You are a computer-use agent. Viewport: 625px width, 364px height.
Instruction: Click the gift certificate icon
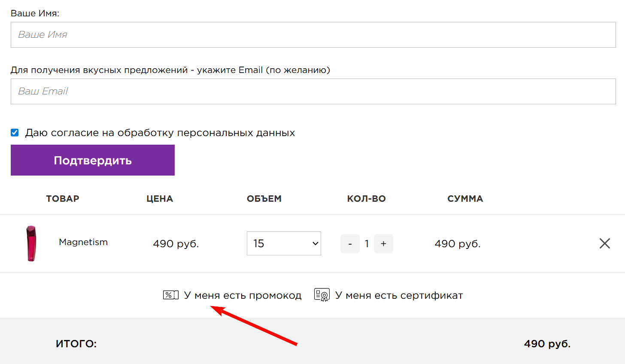click(x=322, y=295)
